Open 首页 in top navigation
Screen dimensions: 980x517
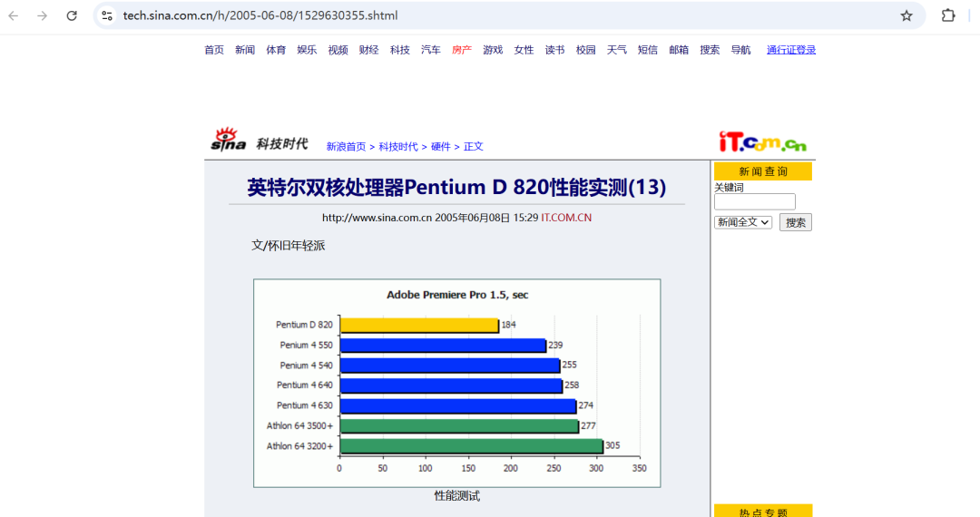click(214, 50)
